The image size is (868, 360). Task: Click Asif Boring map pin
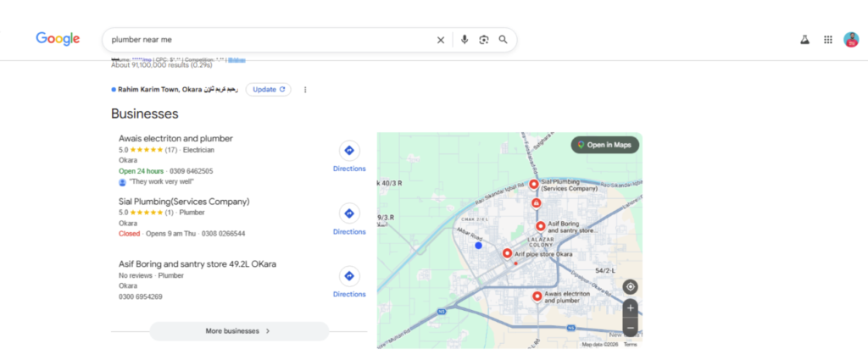coord(541,225)
